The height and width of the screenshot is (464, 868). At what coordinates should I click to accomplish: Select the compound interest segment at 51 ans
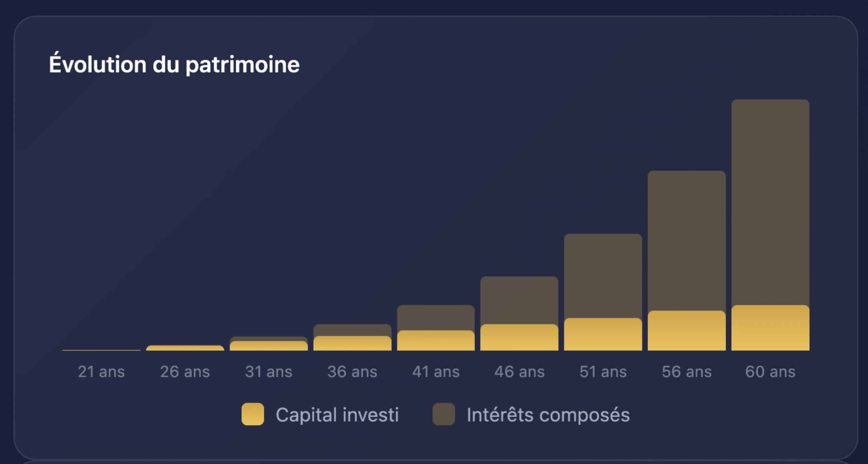pos(603,276)
